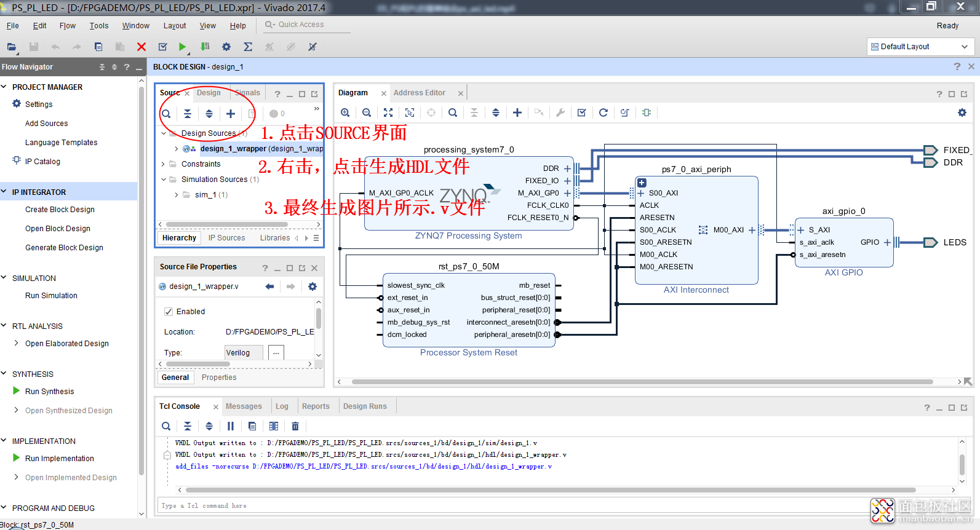Switch to the Design Runs tab
The height and width of the screenshot is (530, 980).
pos(365,406)
